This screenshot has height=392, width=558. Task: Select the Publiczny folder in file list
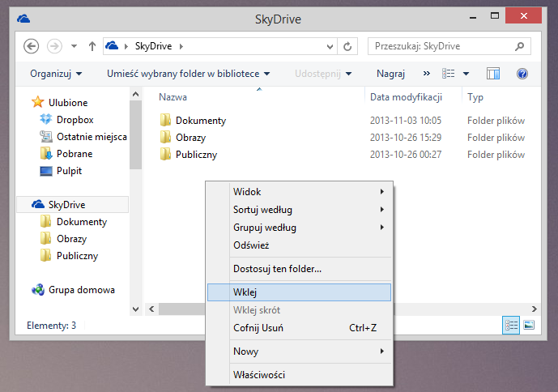[196, 155]
